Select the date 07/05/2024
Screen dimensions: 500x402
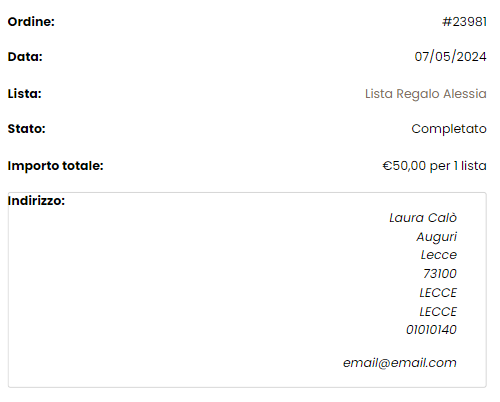click(x=450, y=57)
